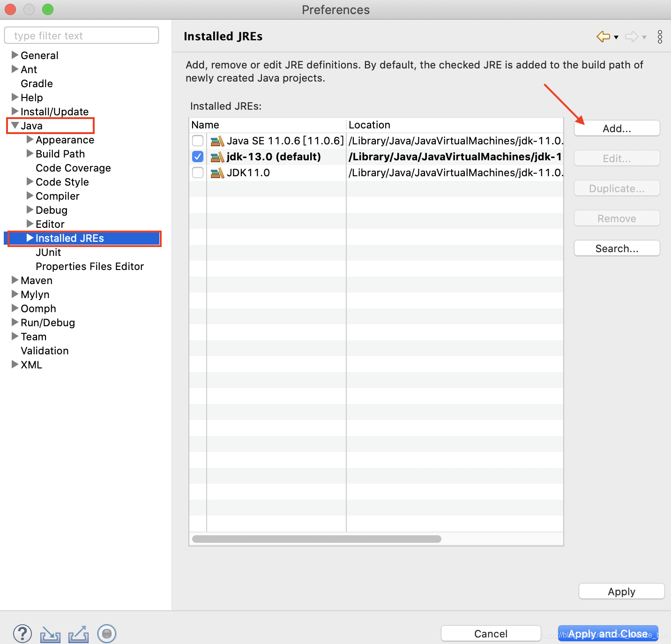The width and height of the screenshot is (671, 644).
Task: Select the JDK11.0 row name
Action: click(x=248, y=172)
